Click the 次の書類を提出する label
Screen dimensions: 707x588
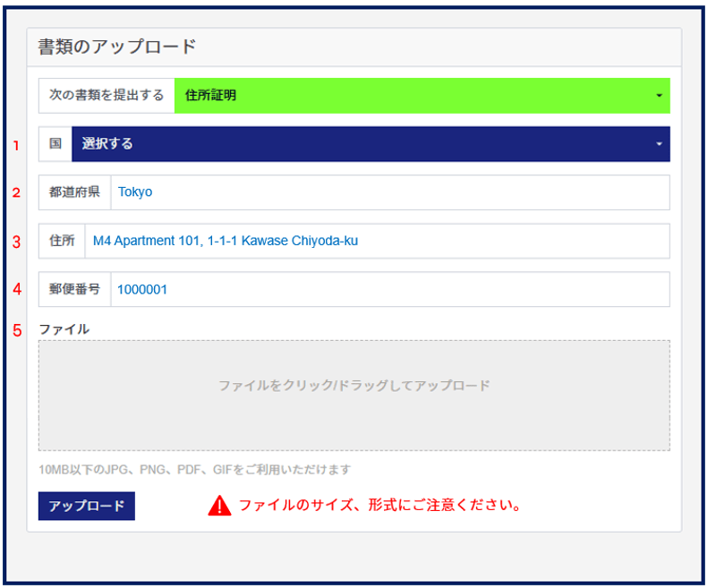[x=106, y=95]
